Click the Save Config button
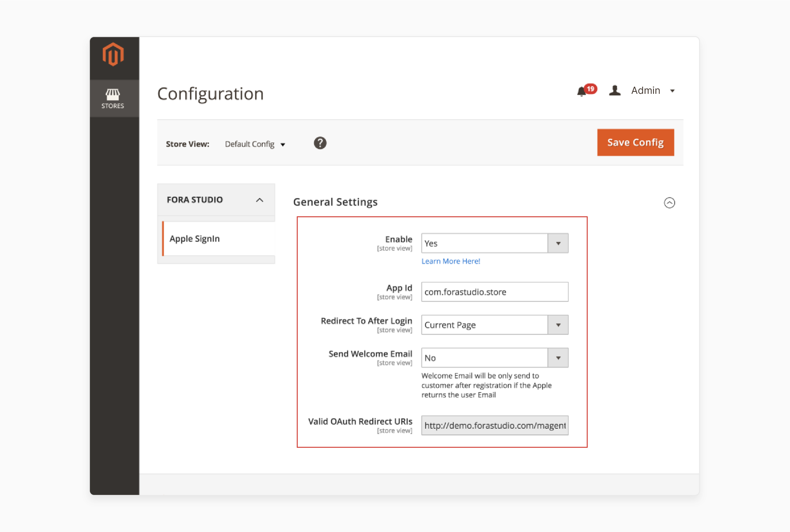 click(635, 142)
